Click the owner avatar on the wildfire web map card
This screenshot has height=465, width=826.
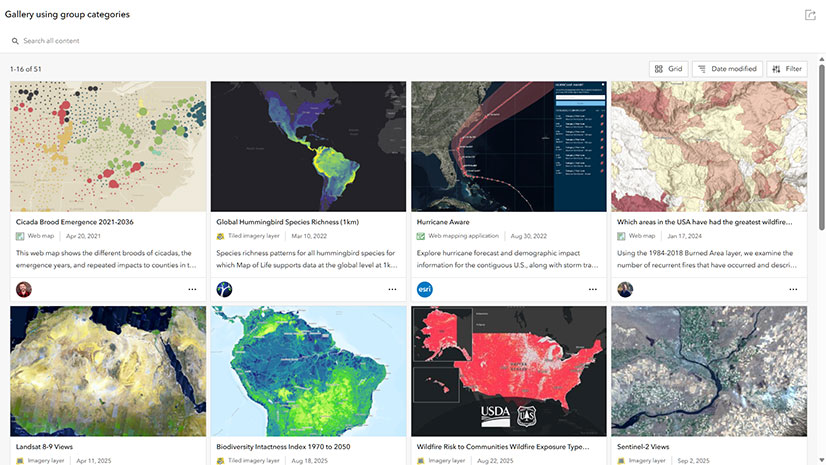(x=625, y=289)
